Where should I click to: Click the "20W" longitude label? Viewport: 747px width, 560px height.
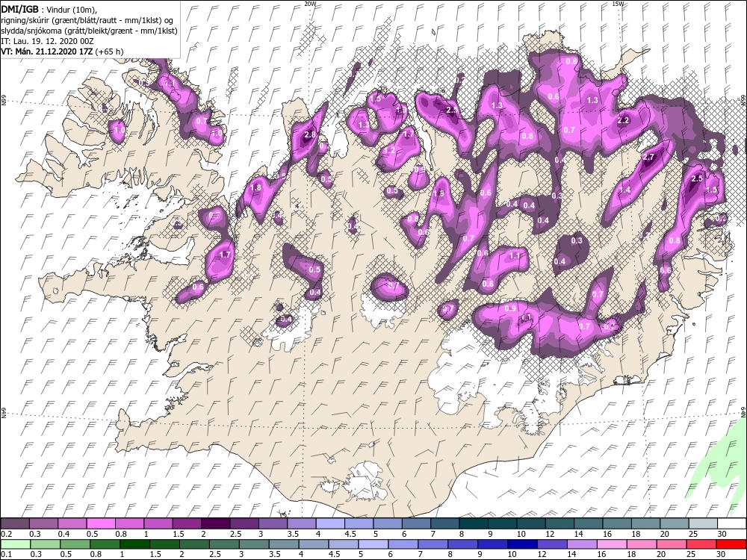[x=310, y=3]
